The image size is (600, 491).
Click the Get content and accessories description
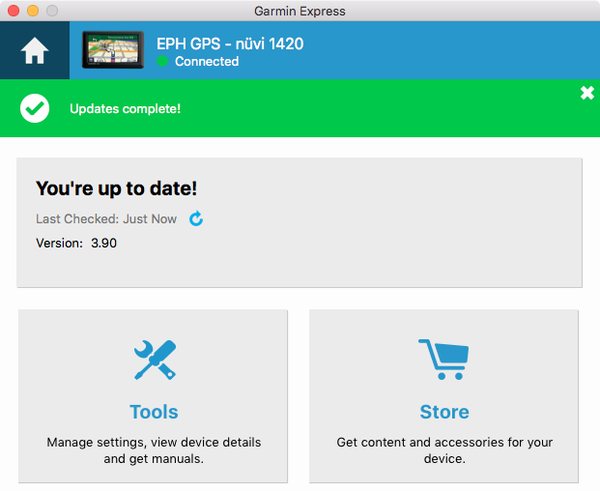click(444, 450)
